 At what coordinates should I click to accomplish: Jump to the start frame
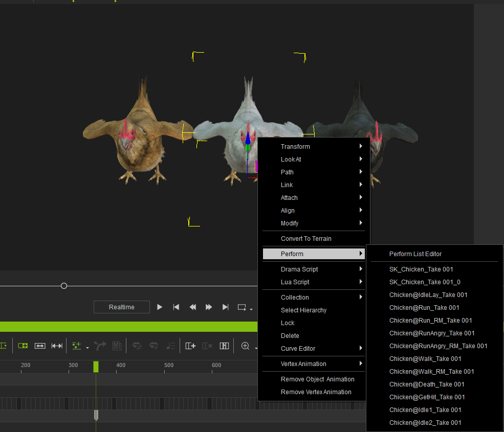pyautogui.click(x=176, y=307)
